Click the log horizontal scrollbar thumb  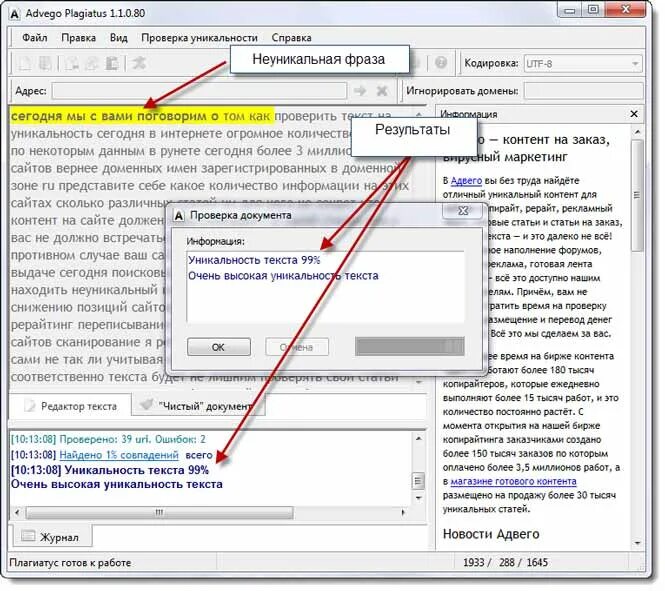159,513
